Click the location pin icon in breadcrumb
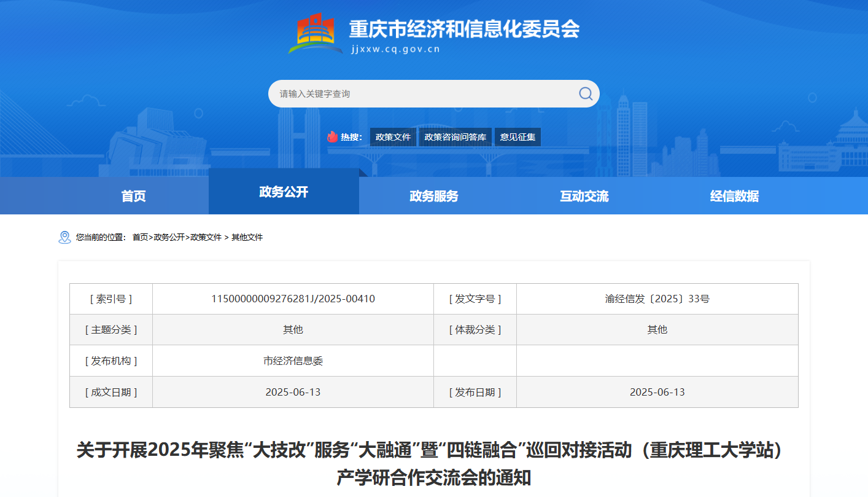868x497 pixels. 64,237
